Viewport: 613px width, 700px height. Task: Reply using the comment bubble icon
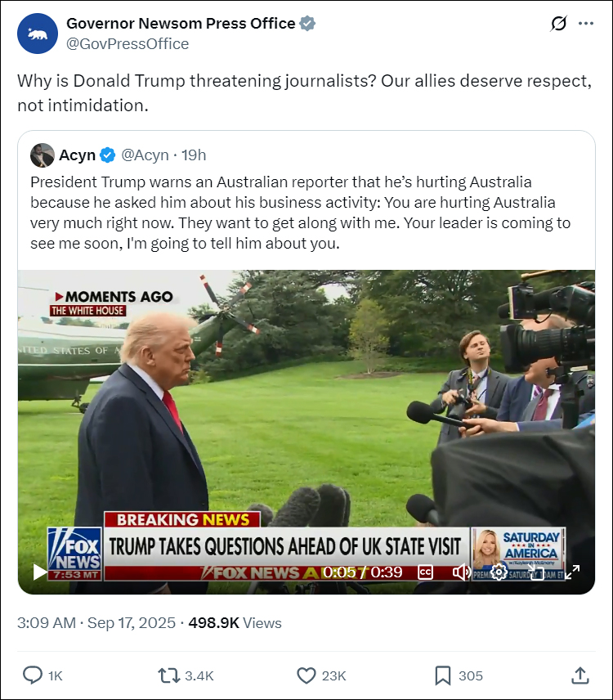[x=33, y=675]
